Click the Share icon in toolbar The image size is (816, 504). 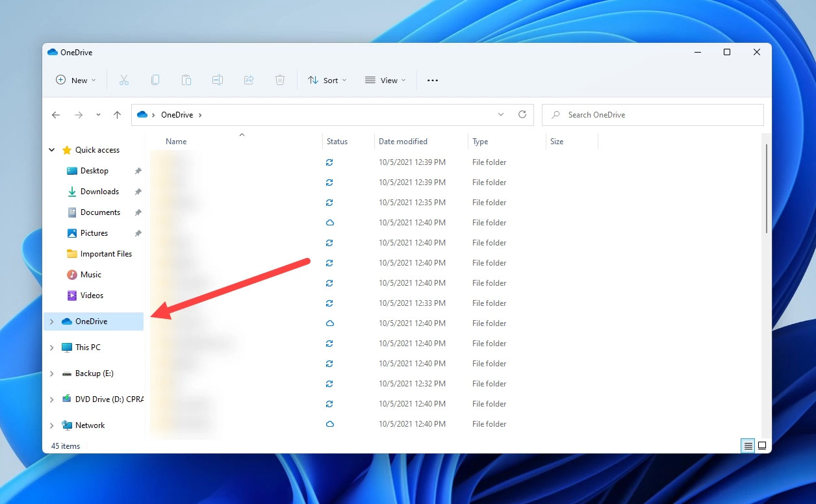coord(249,80)
